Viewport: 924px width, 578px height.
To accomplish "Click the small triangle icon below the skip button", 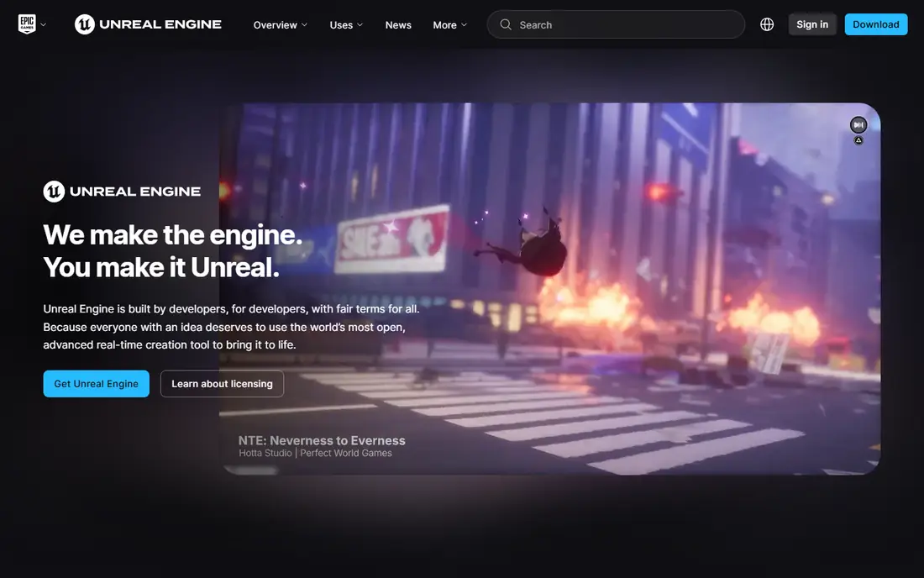I will [x=858, y=140].
